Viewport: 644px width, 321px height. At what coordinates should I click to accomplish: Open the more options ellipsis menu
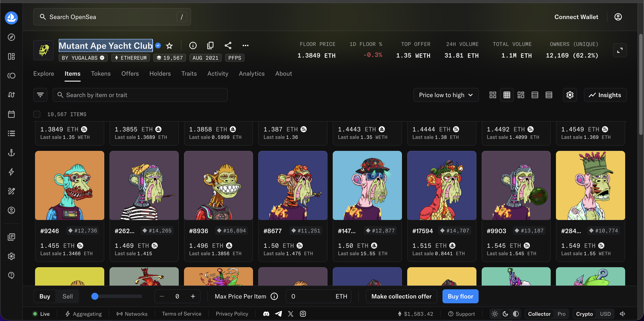pos(246,45)
